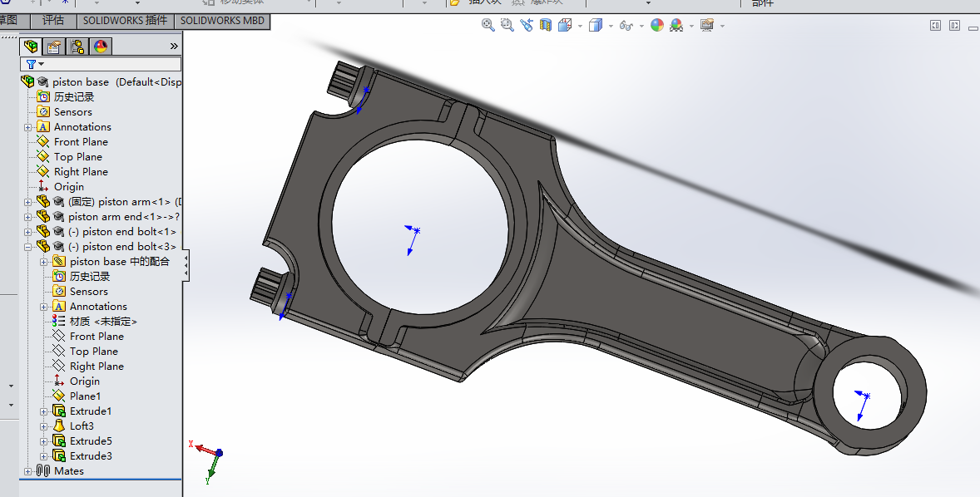
Task: Open the DisplayManager tab icon
Action: click(x=100, y=47)
